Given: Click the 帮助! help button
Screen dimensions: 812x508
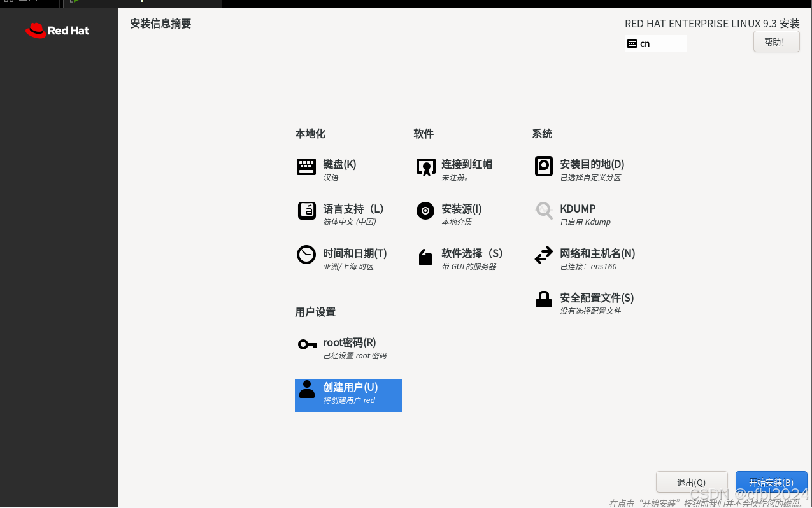Looking at the screenshot, I should (776, 41).
